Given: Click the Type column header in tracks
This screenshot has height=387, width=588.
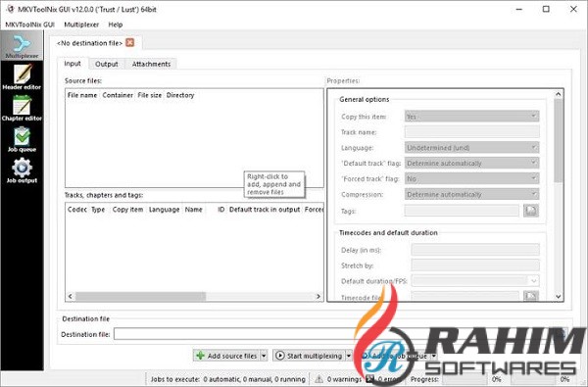Looking at the screenshot, I should pyautogui.click(x=98, y=210).
